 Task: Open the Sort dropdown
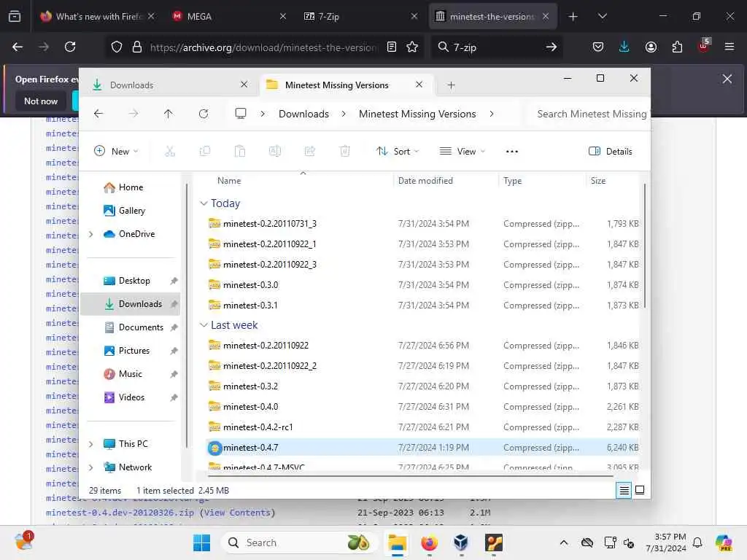click(398, 152)
